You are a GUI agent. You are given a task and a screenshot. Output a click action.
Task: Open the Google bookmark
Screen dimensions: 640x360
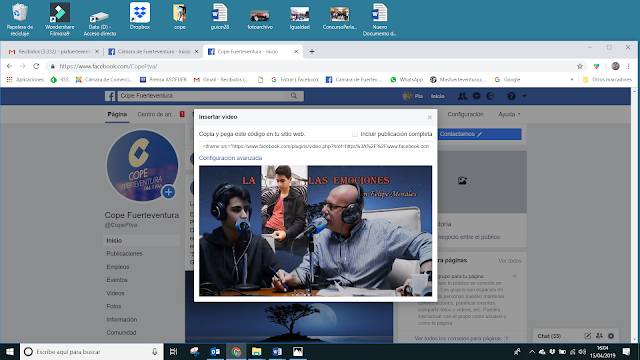tap(507, 80)
